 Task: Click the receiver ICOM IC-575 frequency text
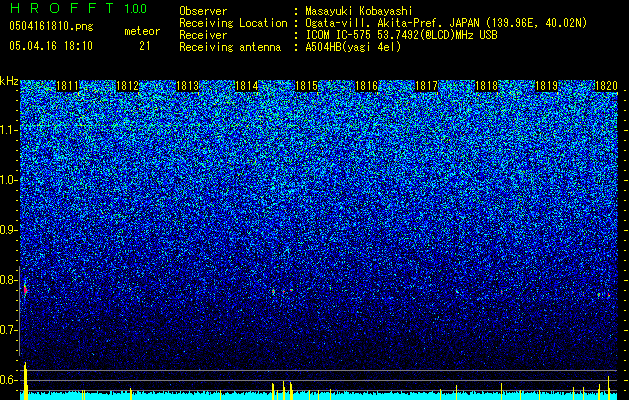click(401, 35)
